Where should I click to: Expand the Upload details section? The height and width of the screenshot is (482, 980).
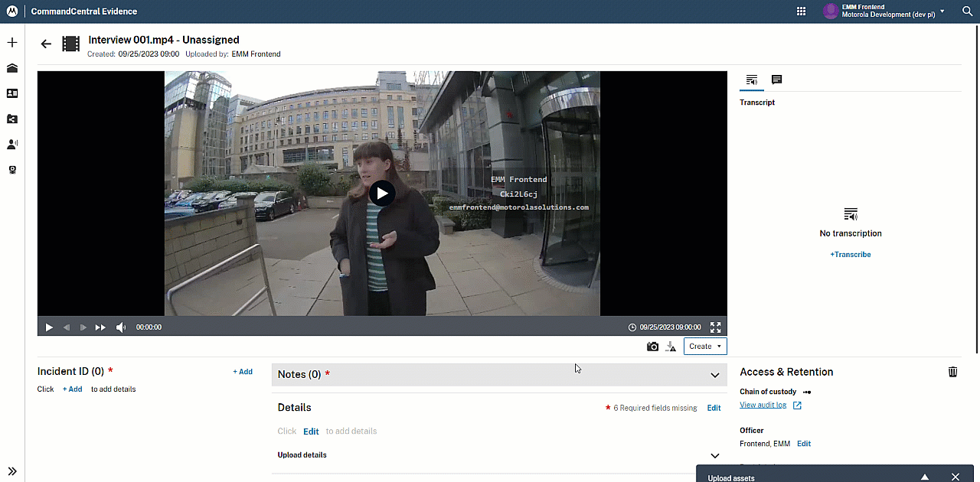click(x=714, y=455)
